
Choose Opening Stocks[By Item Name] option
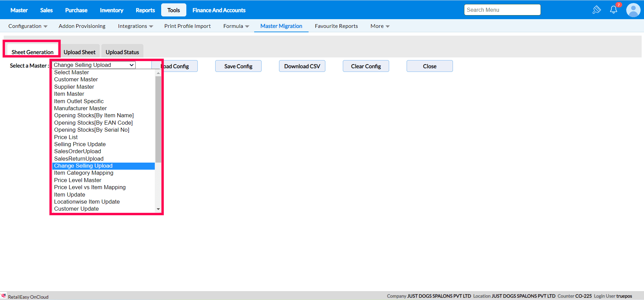[103, 116]
